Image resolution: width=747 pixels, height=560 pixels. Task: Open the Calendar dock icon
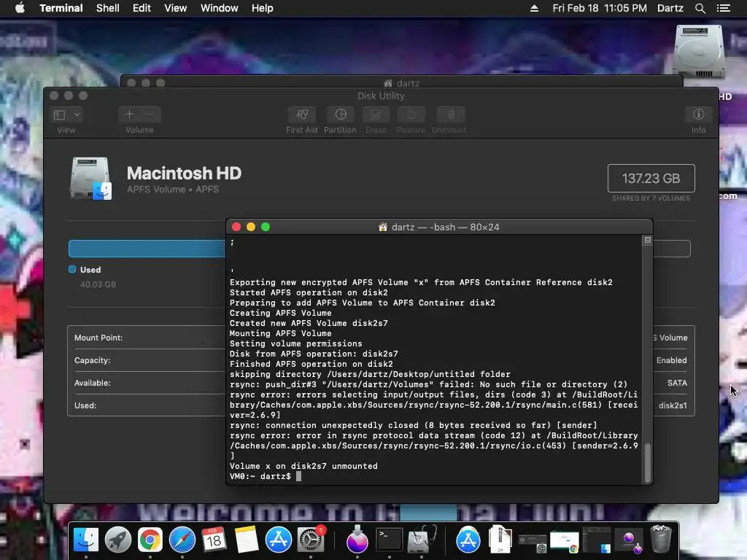pyautogui.click(x=214, y=540)
